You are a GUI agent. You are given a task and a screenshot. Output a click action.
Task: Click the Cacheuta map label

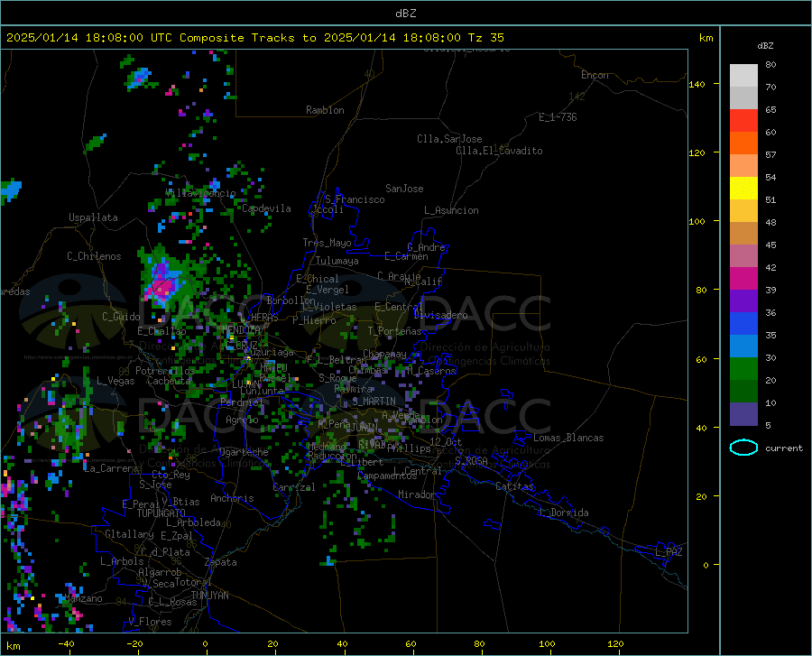click(x=169, y=381)
